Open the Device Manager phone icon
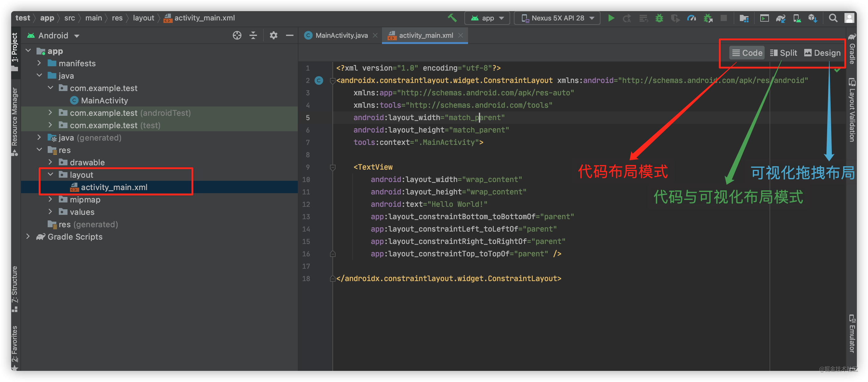Viewport: 868px width, 382px height. click(797, 18)
